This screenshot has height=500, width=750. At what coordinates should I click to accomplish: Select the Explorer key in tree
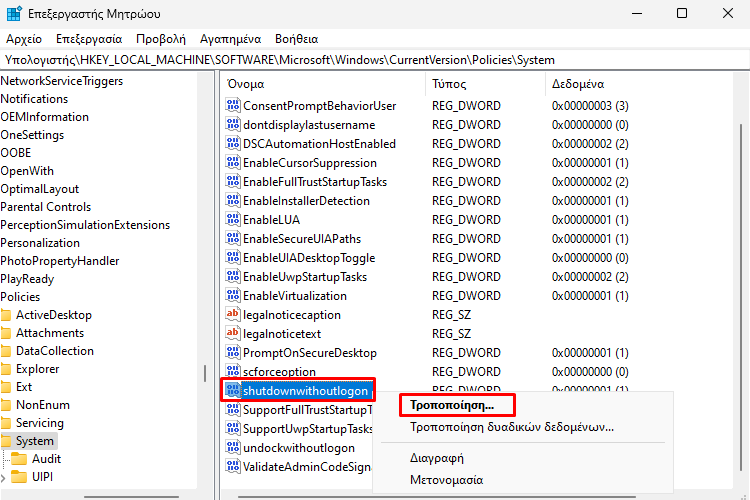click(37, 369)
